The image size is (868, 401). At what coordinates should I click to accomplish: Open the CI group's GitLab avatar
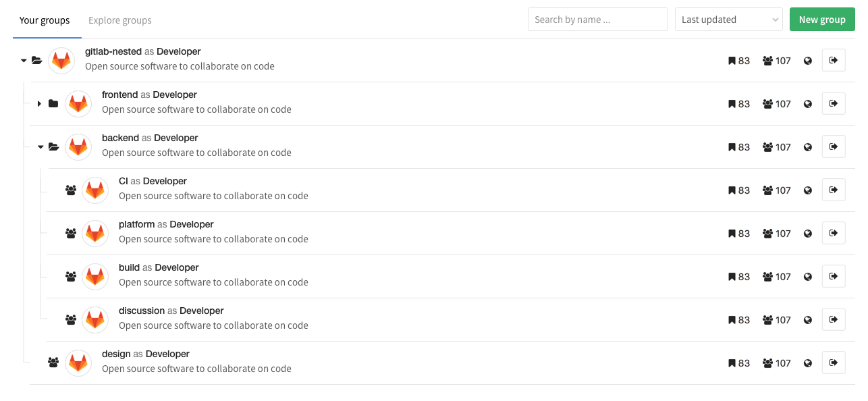(x=95, y=190)
